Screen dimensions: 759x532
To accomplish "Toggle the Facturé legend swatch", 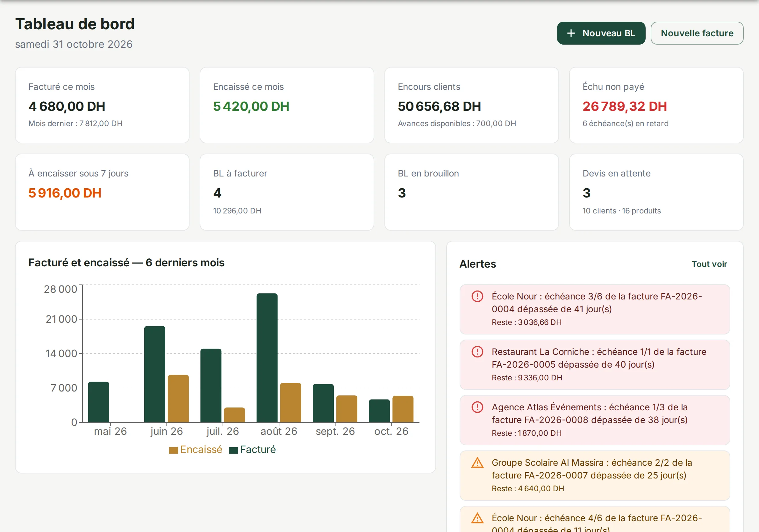I will 233,450.
